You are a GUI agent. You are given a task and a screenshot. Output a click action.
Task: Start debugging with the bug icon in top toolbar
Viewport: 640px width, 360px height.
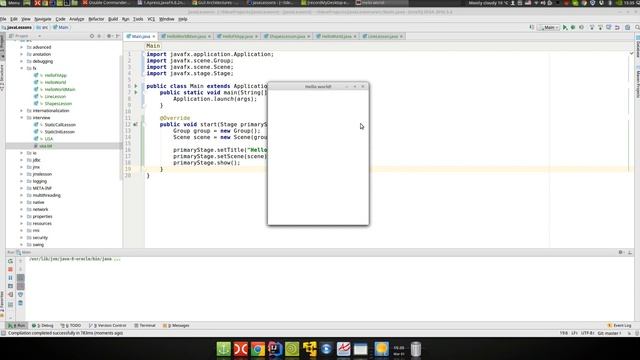(573, 27)
